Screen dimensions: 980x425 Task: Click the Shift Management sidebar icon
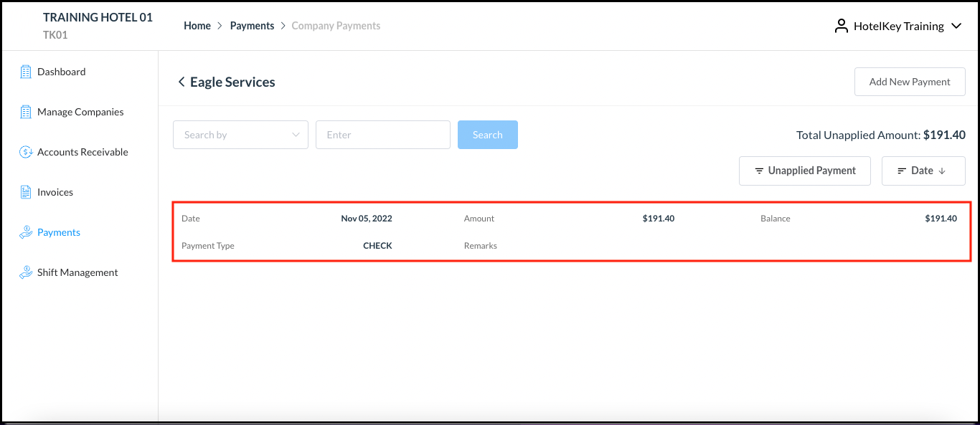(26, 272)
